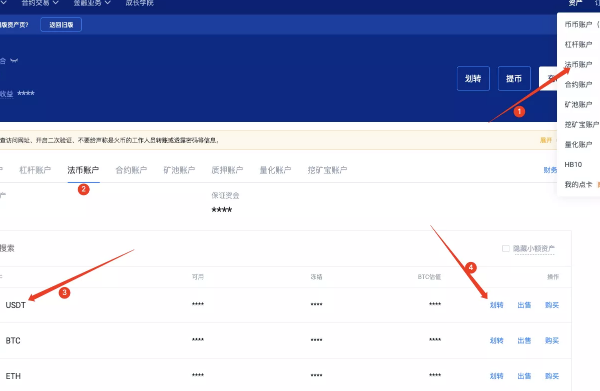Screen dimensions: 600x391
Task: Switch to the 量化账户 tab
Action: coord(275,170)
